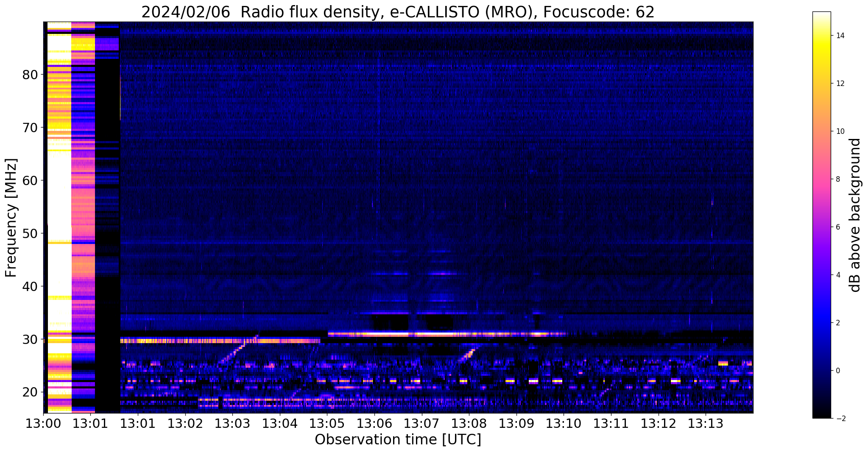Click the 50 MHz tick label
The width and height of the screenshot is (868, 452).
tap(30, 233)
